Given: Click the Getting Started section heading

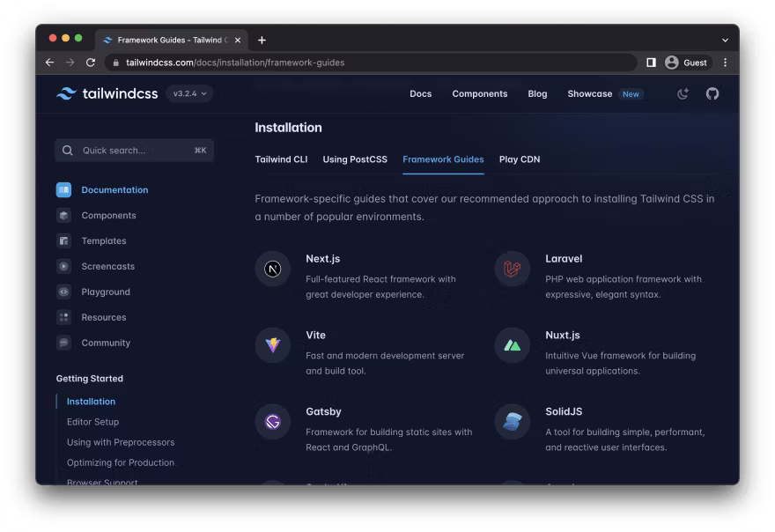Looking at the screenshot, I should pos(90,378).
